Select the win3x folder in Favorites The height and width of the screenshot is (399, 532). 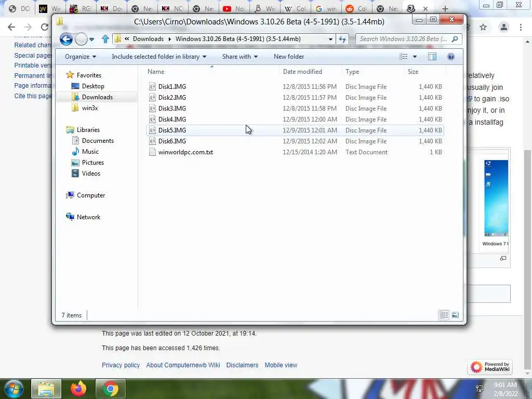[90, 108]
